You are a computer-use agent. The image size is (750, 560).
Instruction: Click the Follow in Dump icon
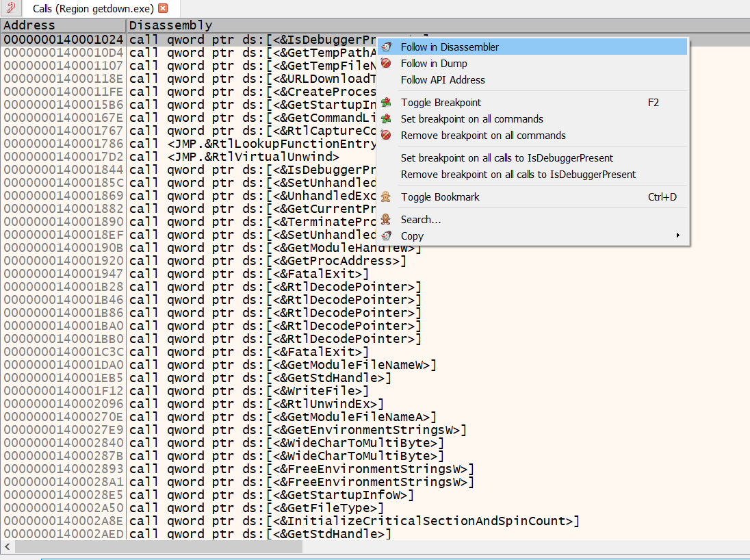point(387,64)
